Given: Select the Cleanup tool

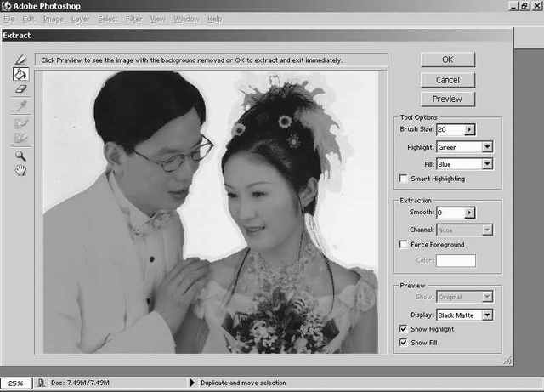Looking at the screenshot, I should click(21, 123).
